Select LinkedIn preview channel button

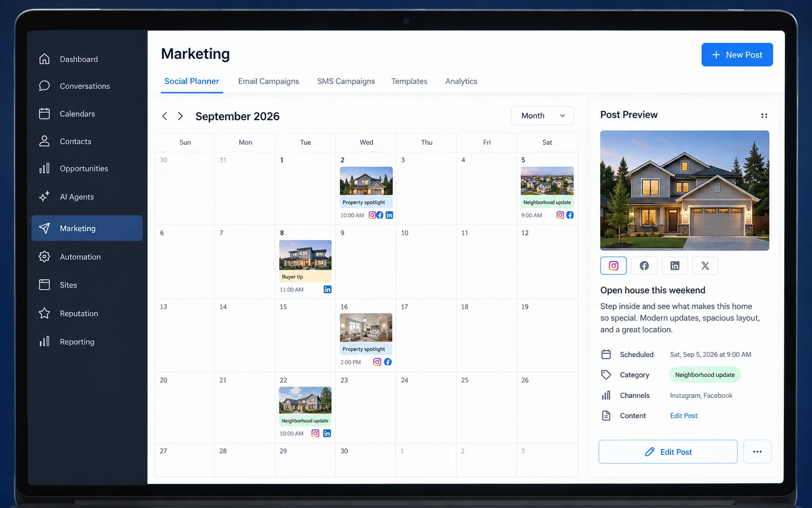(675, 266)
